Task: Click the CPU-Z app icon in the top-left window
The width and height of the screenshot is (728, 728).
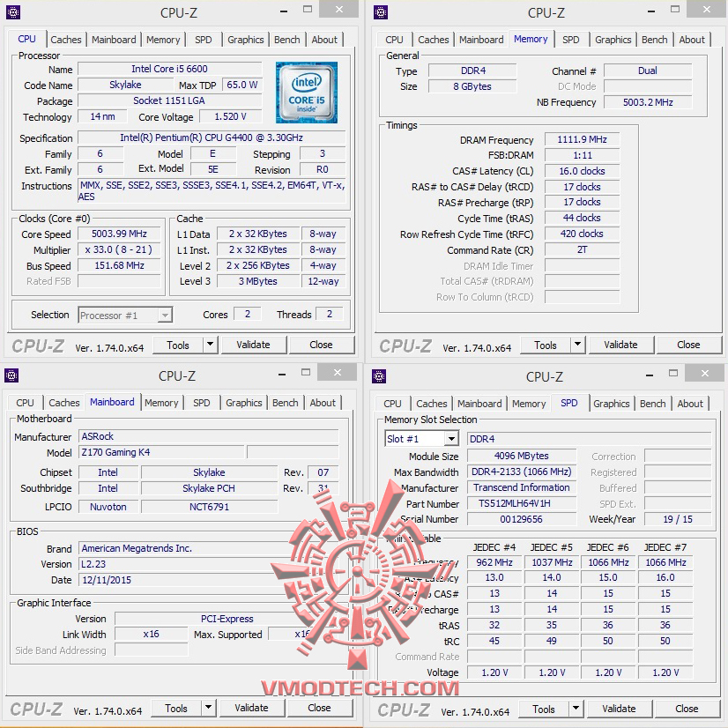Action: point(13,12)
